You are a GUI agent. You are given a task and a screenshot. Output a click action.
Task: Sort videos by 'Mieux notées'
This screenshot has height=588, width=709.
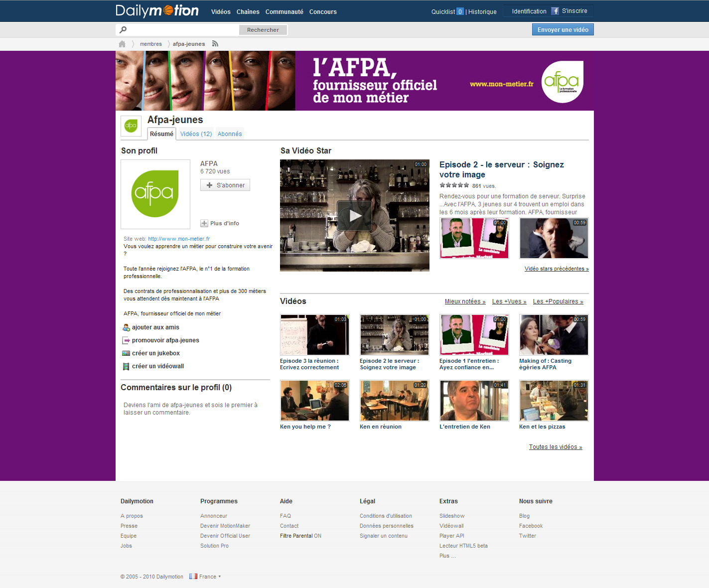465,301
